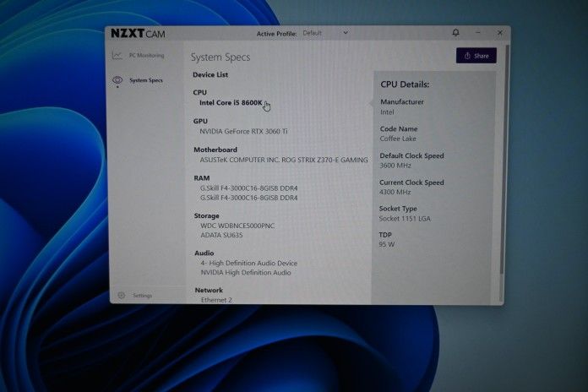
Task: Open the notifications bell icon
Action: pos(455,33)
